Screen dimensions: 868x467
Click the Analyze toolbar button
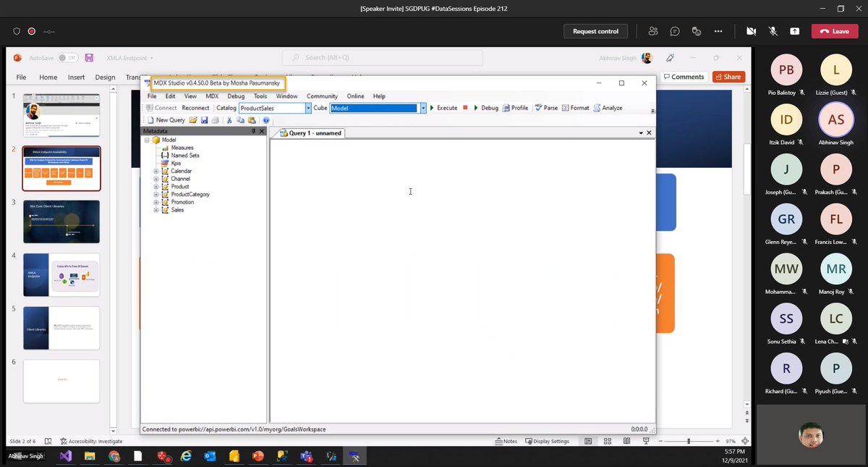click(608, 108)
